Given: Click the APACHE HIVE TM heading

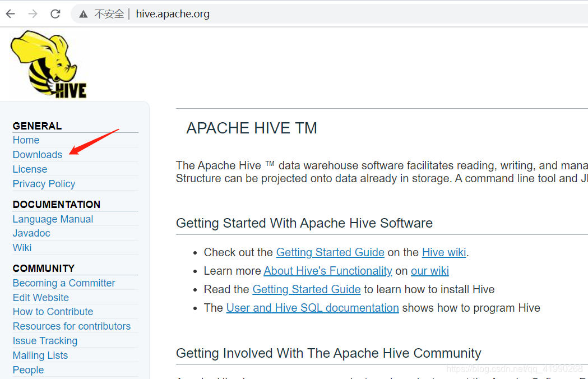Looking at the screenshot, I should point(252,128).
